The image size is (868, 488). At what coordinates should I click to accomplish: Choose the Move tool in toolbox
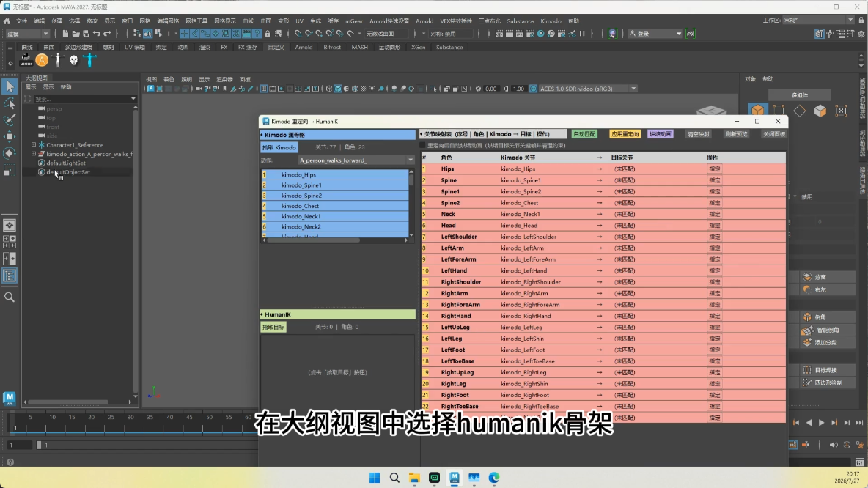click(x=10, y=137)
